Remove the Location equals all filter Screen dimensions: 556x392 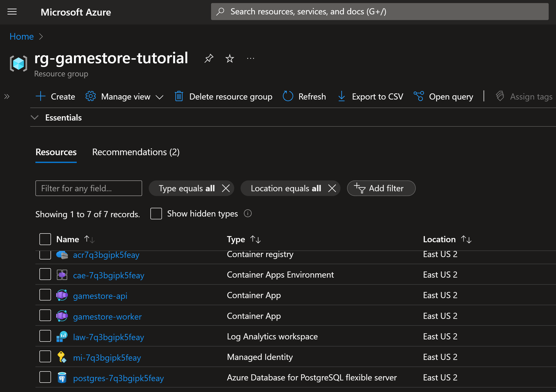(332, 188)
